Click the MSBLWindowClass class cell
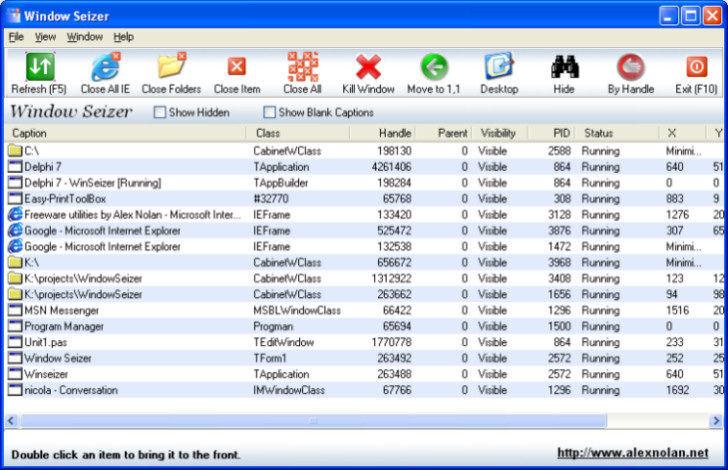Screen dimensions: 728x470 point(297,310)
